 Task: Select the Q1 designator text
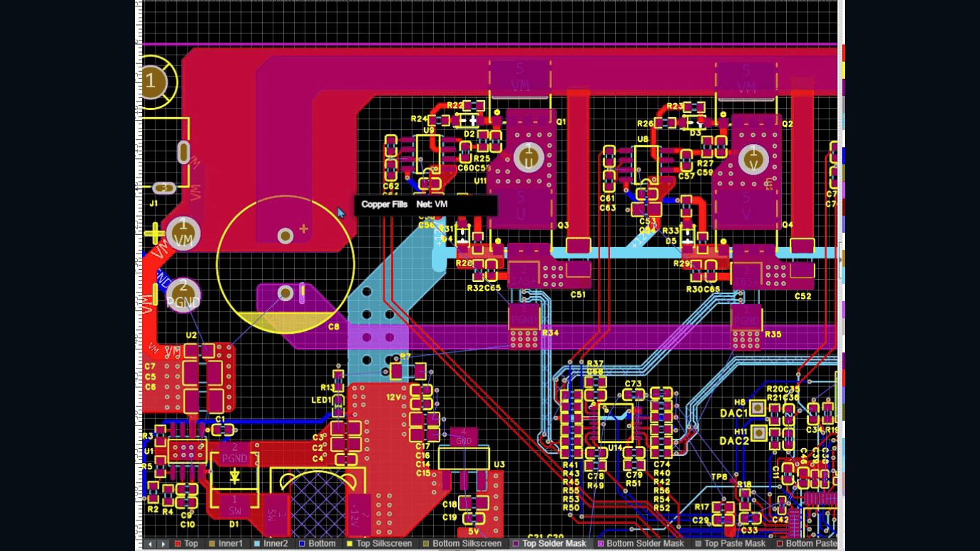pyautogui.click(x=561, y=122)
